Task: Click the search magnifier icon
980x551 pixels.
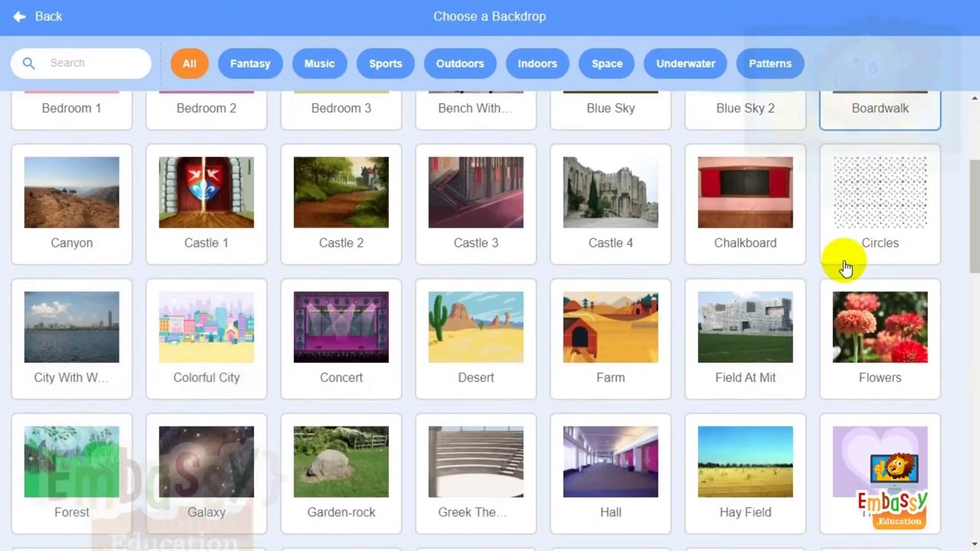Action: (28, 64)
